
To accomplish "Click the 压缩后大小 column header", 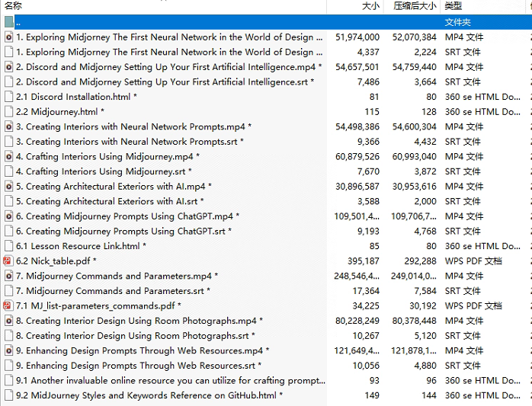I will 415,6.
